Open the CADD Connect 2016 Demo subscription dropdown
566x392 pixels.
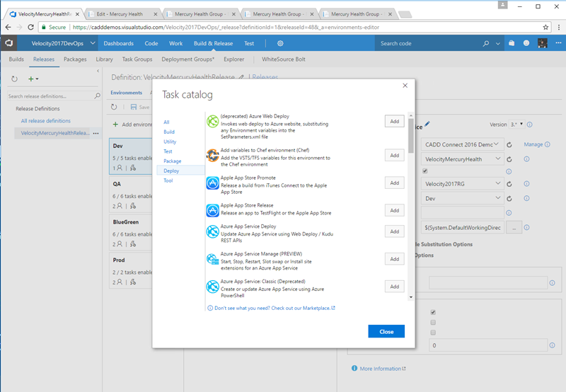click(x=463, y=145)
